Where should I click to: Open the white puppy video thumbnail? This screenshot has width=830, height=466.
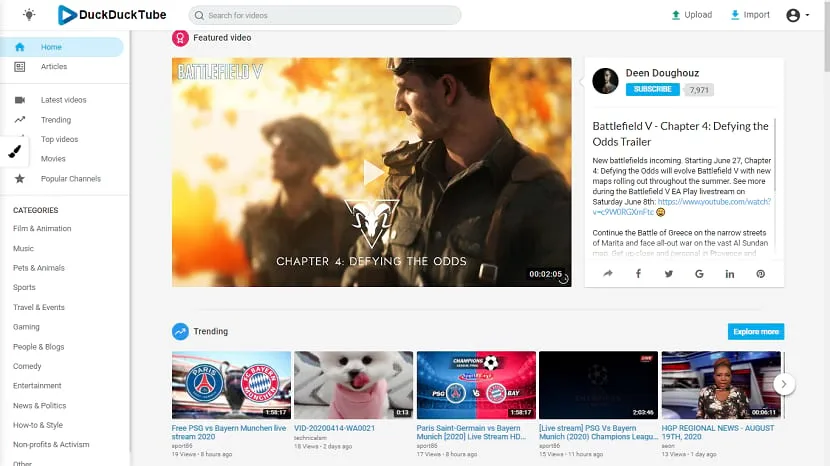pos(354,385)
